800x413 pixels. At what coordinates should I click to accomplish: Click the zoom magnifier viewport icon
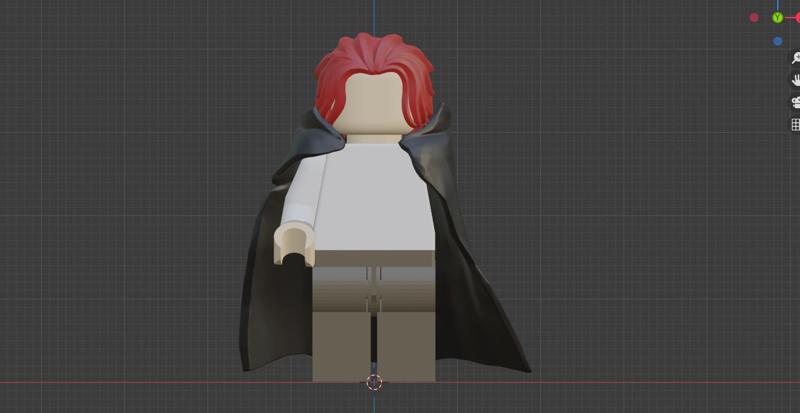(x=795, y=58)
